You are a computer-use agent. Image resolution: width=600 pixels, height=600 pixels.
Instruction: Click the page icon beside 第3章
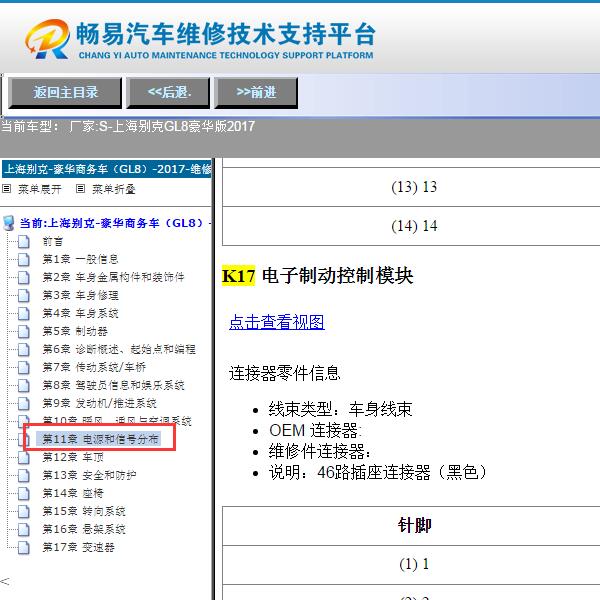pyautogui.click(x=24, y=295)
